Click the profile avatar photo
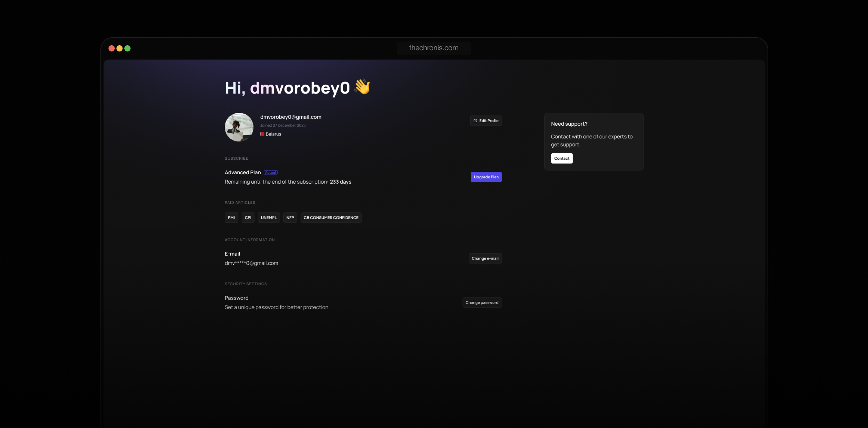 tap(239, 127)
